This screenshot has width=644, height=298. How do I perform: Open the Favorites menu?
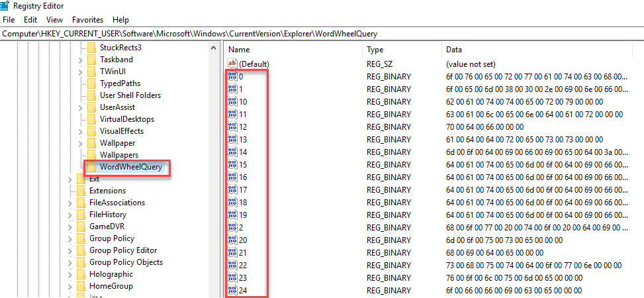point(87,20)
